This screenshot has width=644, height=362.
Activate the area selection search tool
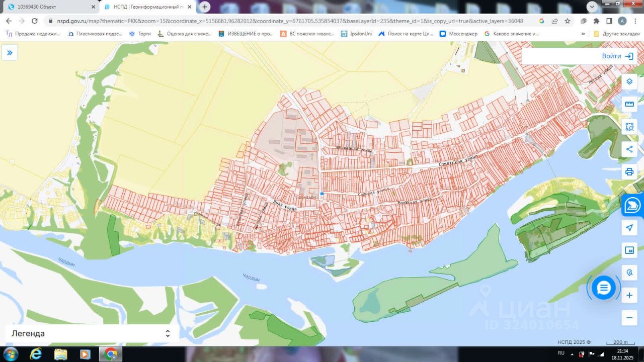pos(629,127)
